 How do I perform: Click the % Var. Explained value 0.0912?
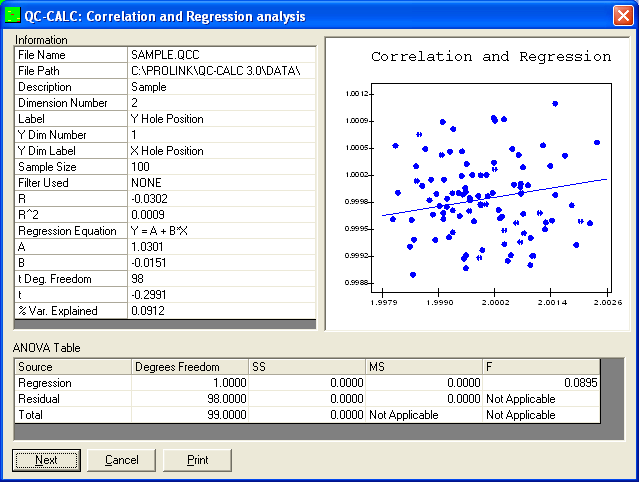pos(221,310)
